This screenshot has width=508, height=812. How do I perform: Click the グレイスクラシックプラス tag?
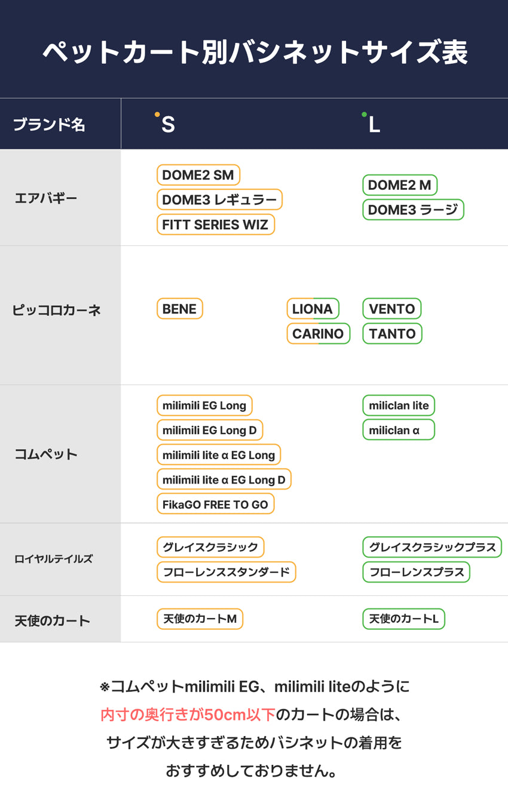(x=432, y=547)
